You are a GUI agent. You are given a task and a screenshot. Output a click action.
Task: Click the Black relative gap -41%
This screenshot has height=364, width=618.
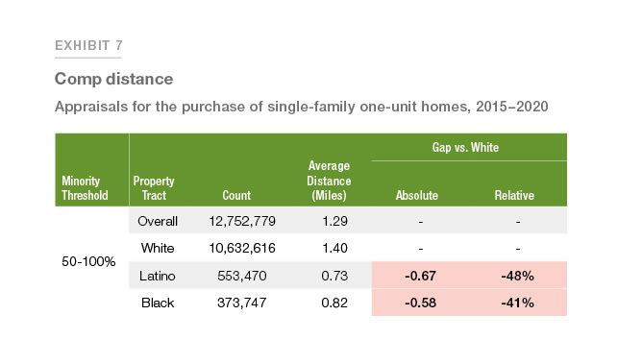(517, 303)
